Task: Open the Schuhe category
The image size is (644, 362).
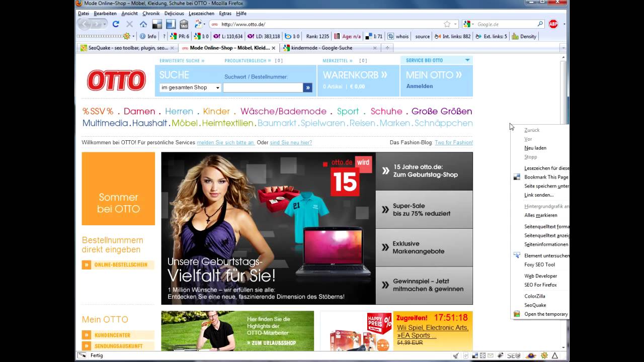Action: [386, 111]
